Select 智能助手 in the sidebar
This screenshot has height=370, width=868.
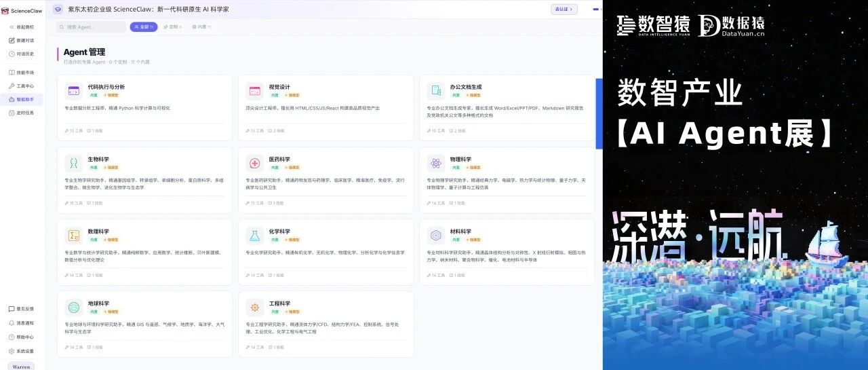click(x=22, y=100)
